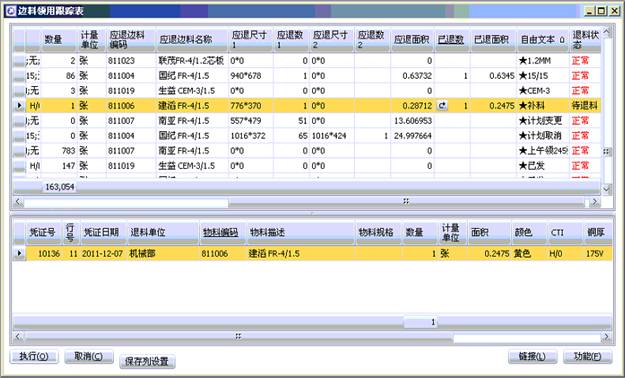Click upper table horizontal scroll left arrow

pyautogui.click(x=18, y=202)
